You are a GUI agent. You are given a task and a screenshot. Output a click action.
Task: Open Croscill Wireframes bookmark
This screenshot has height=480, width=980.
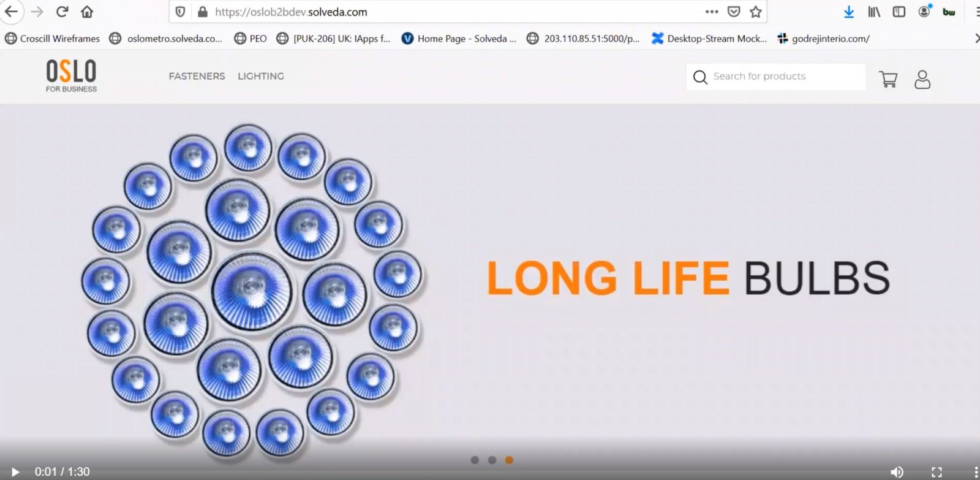pos(53,39)
